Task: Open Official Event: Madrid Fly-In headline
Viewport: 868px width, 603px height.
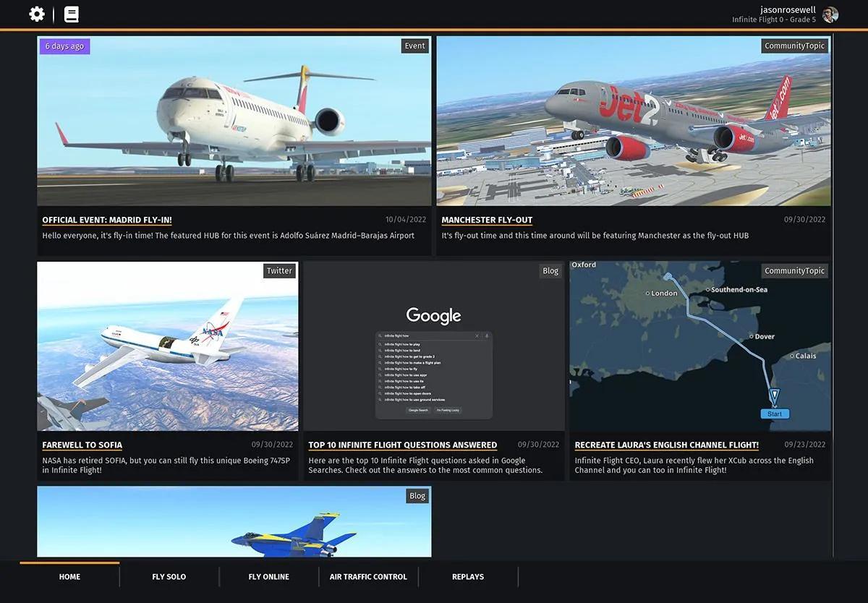Action: click(107, 220)
